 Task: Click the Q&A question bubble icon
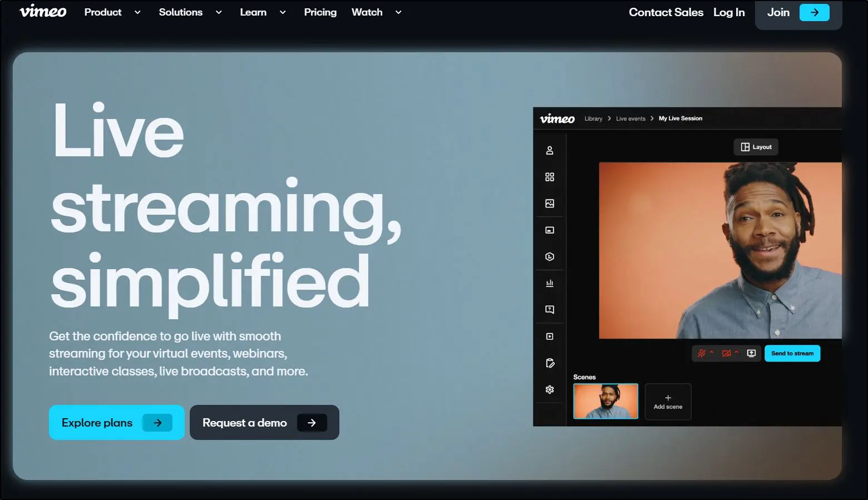(x=550, y=310)
